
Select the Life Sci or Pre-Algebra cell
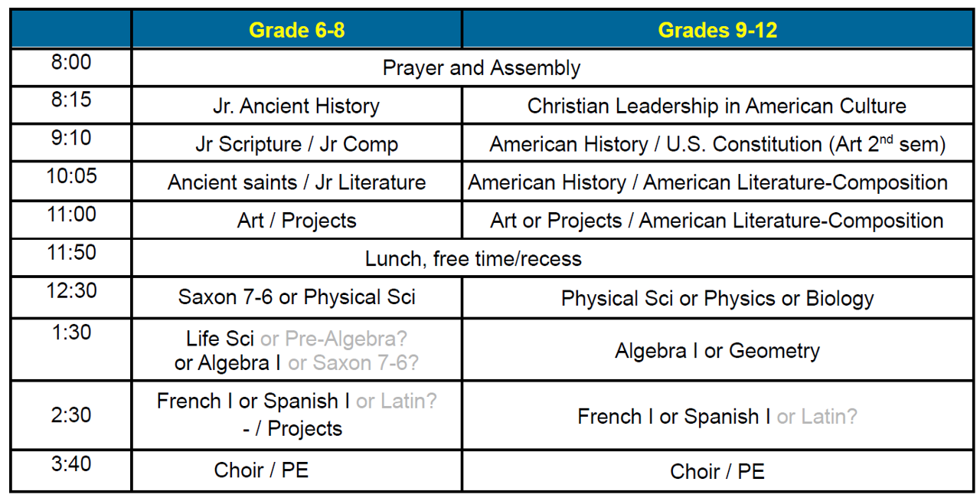tap(297, 350)
